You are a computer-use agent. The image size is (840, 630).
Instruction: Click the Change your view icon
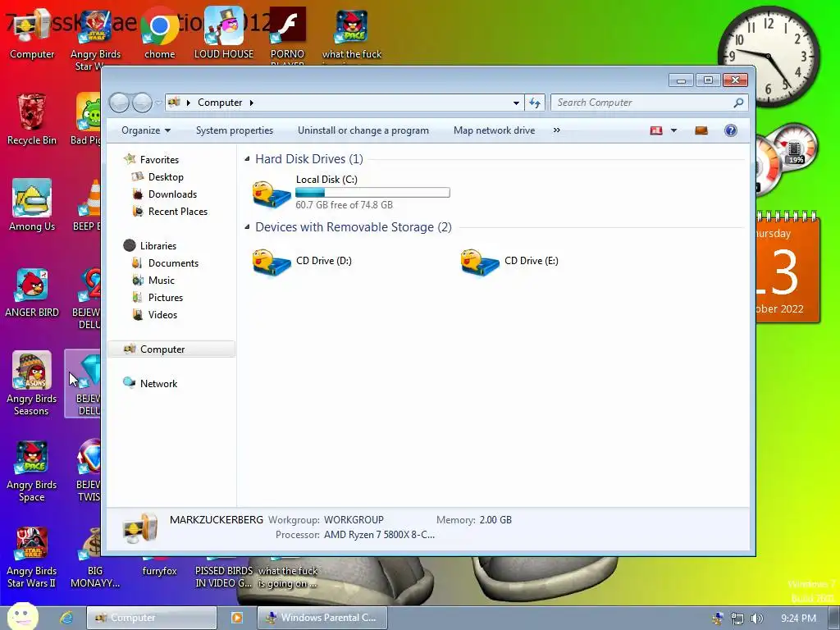tap(656, 130)
